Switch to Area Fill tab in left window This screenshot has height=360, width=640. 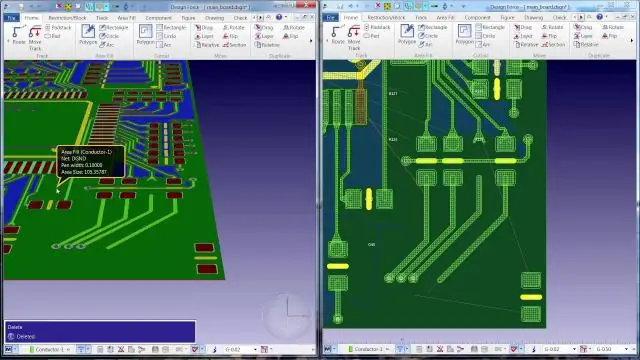click(126, 18)
